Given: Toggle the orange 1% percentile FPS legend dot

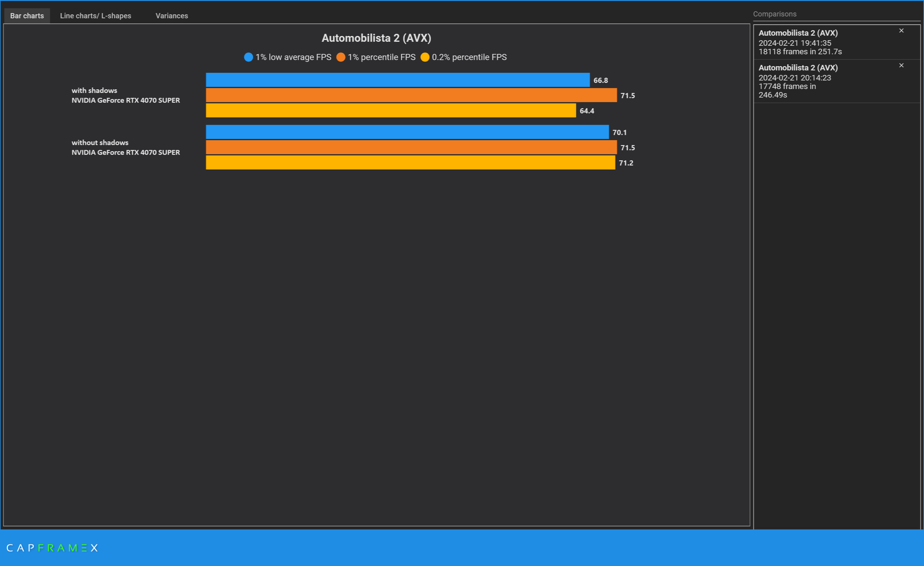Looking at the screenshot, I should (x=341, y=57).
